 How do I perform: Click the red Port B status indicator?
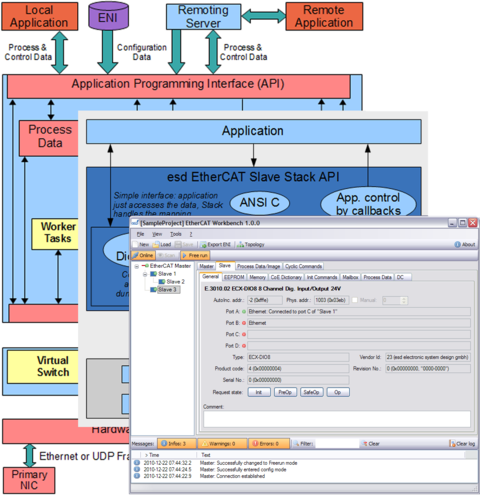(x=244, y=323)
